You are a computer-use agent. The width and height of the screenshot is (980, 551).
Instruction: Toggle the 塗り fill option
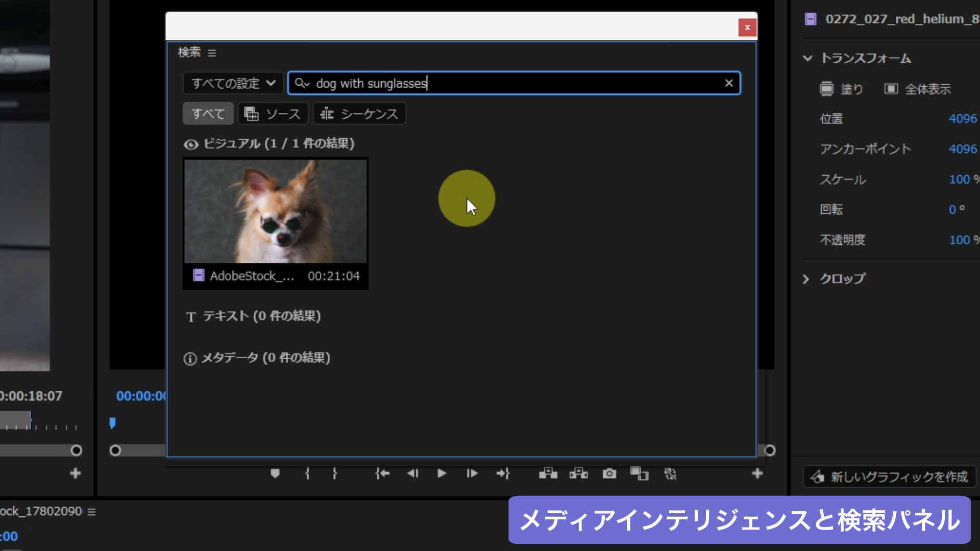click(826, 89)
